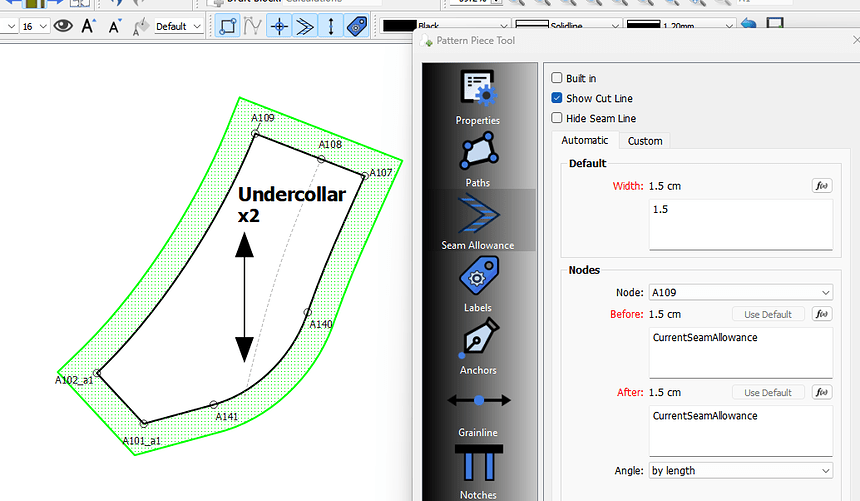Open the Black line color dropdown
Viewport: 860px width, 501px height.
click(x=444, y=25)
